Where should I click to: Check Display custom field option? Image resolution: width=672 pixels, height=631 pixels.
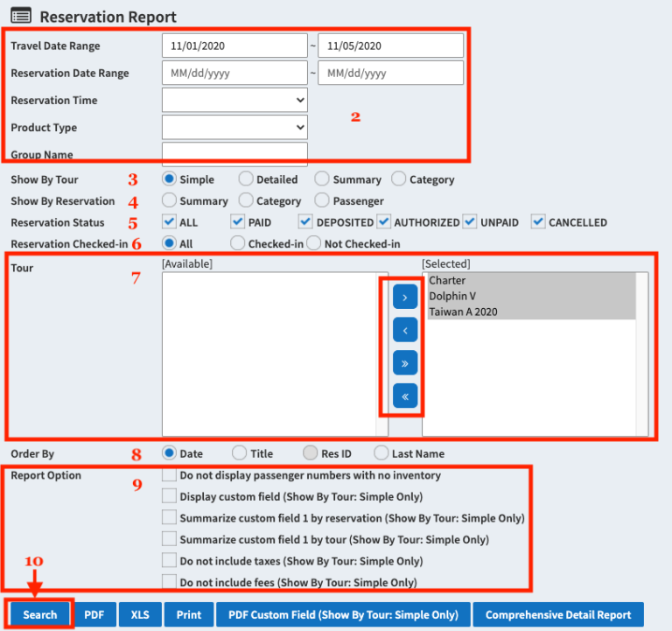[170, 496]
